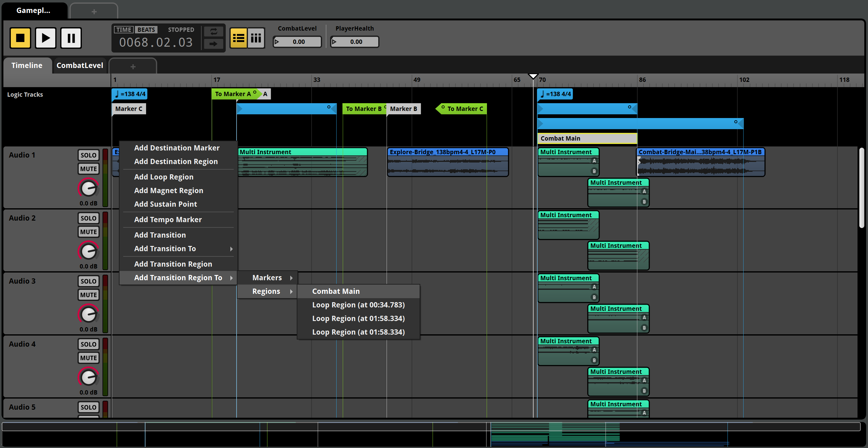Open the CombatLevel tab

click(x=80, y=66)
